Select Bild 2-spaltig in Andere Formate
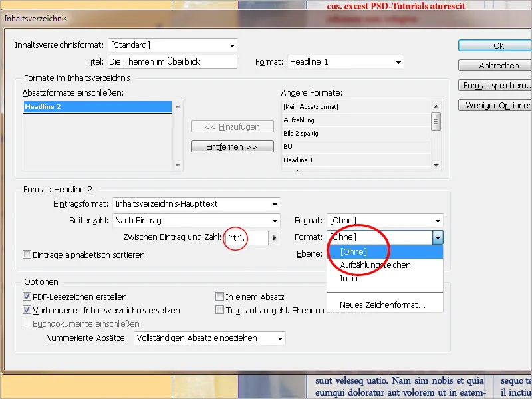 (x=356, y=134)
